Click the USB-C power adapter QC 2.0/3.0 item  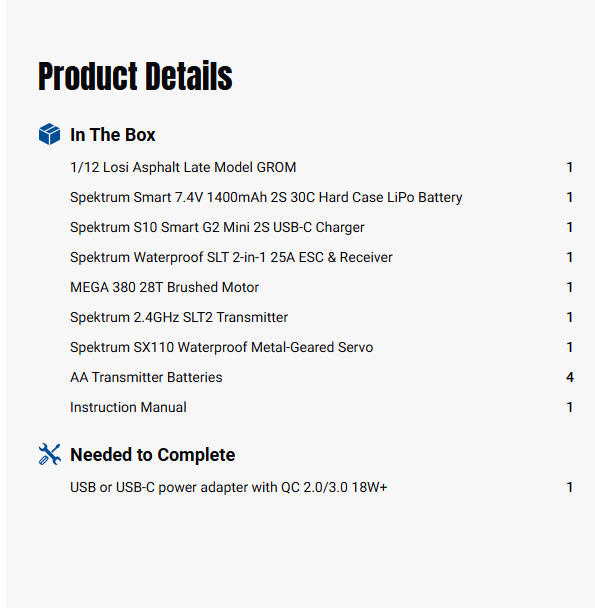(x=228, y=487)
